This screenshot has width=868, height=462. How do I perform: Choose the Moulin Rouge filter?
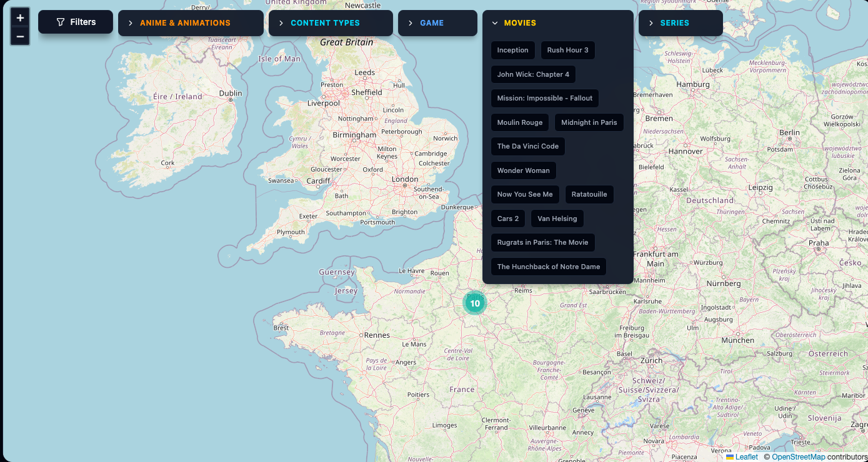coord(519,122)
